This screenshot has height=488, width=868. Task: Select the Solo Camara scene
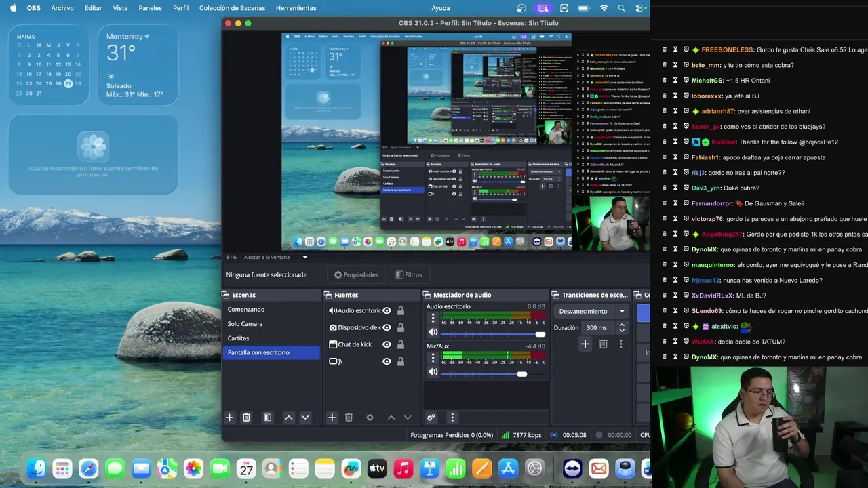coord(271,323)
